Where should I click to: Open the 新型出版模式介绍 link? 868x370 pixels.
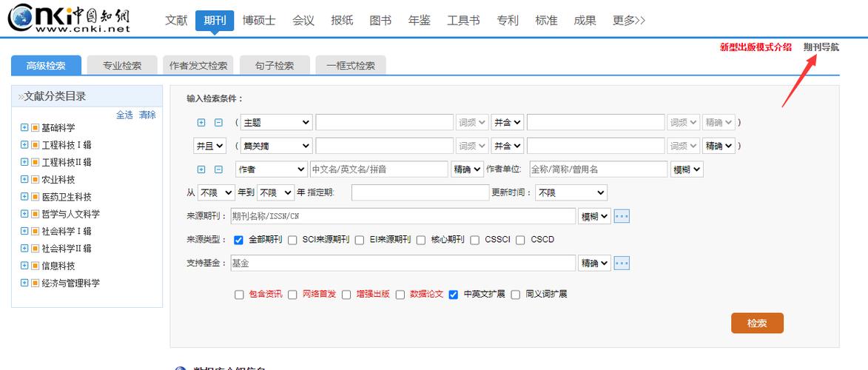tap(756, 47)
